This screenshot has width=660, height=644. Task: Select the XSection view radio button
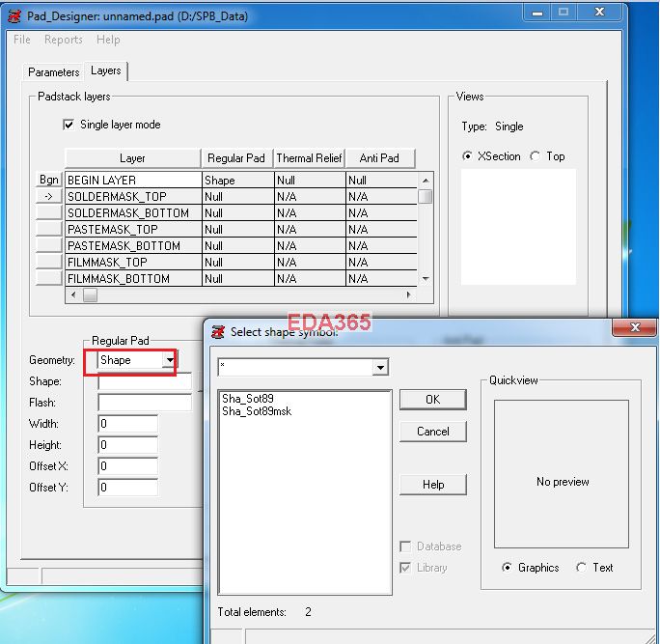click(467, 156)
